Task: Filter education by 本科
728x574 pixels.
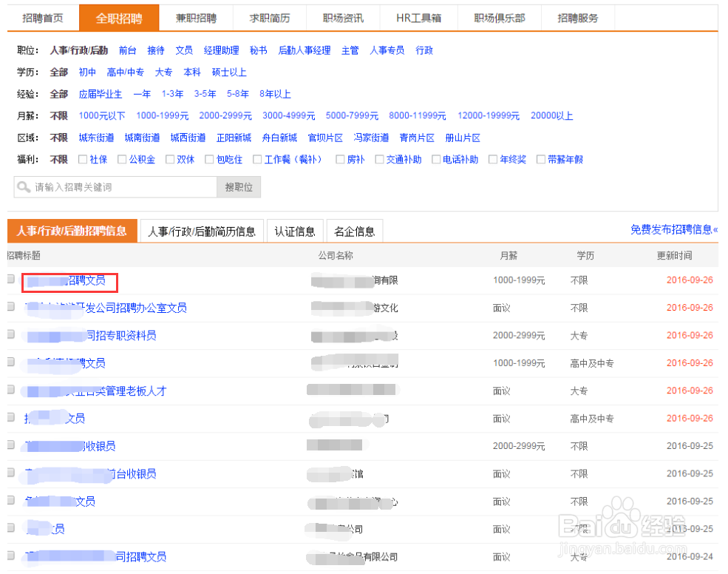Action: [191, 72]
